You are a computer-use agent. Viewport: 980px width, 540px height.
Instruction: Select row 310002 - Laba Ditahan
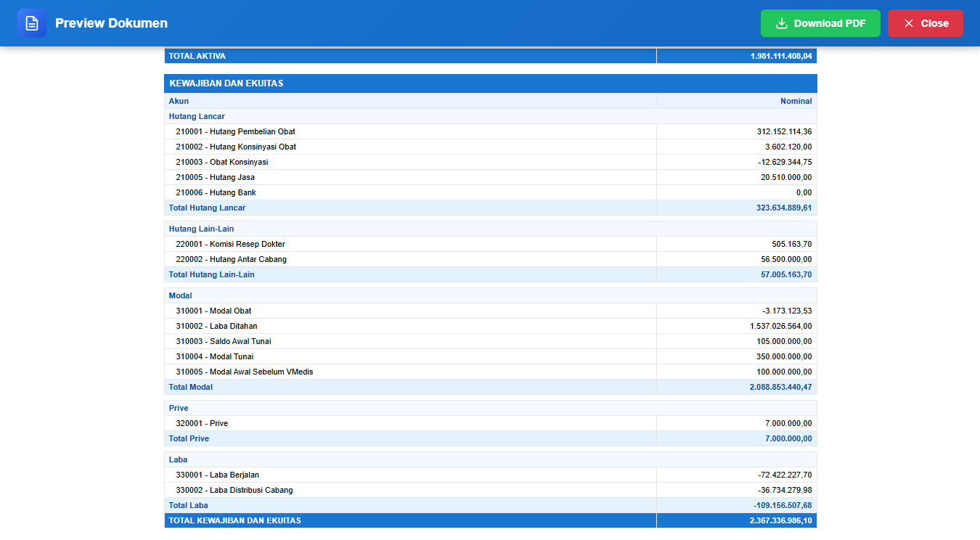tap(491, 326)
